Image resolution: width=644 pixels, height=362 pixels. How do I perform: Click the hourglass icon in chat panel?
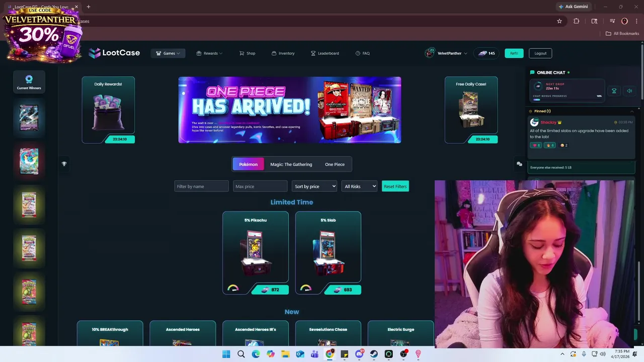(614, 91)
